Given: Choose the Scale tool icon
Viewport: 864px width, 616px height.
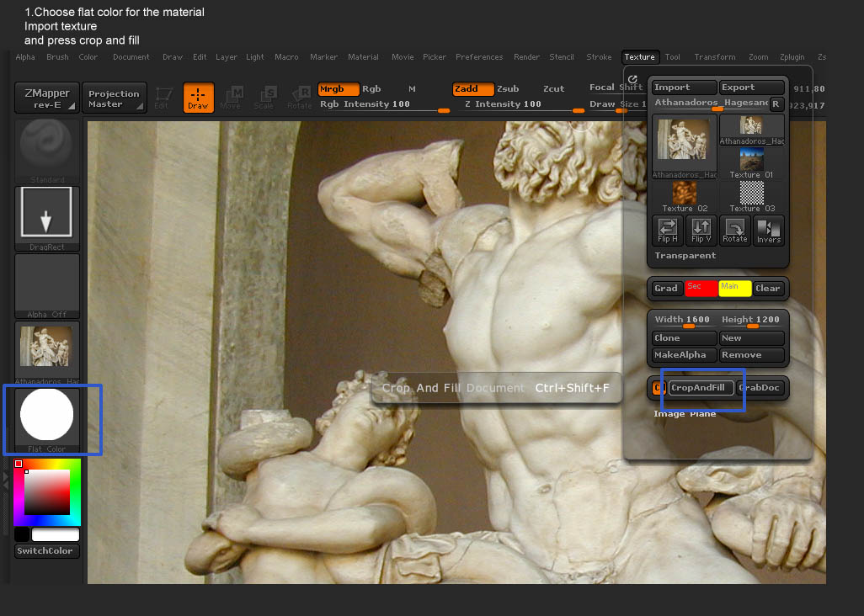Looking at the screenshot, I should point(265,98).
